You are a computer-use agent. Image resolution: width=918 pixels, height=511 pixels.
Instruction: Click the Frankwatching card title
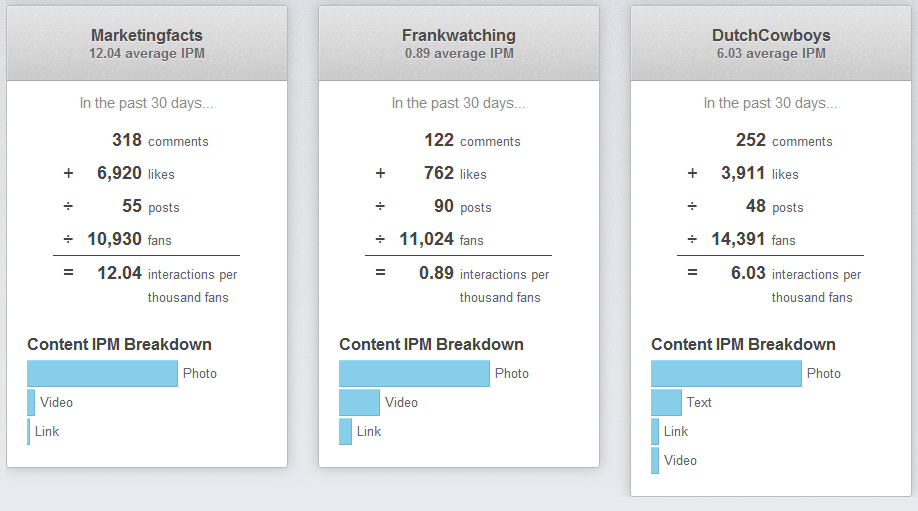(x=459, y=35)
